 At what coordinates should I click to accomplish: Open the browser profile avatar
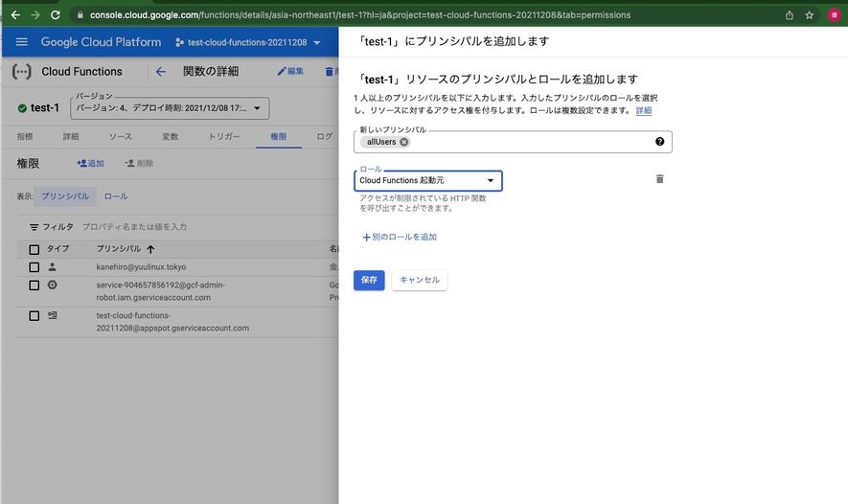pos(834,15)
